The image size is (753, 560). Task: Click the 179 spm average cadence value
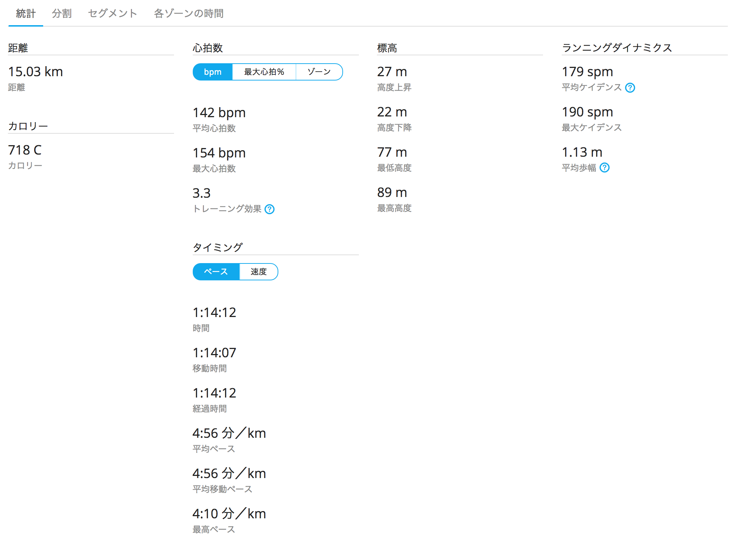point(588,72)
